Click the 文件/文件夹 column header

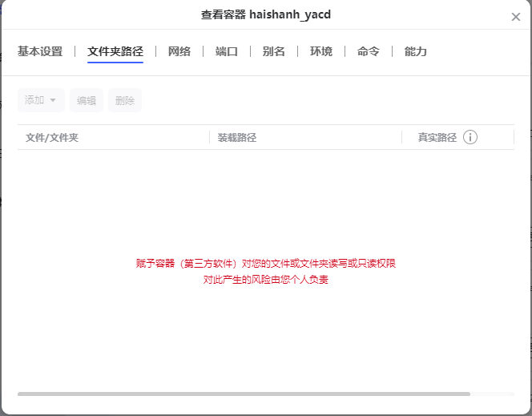[52, 137]
